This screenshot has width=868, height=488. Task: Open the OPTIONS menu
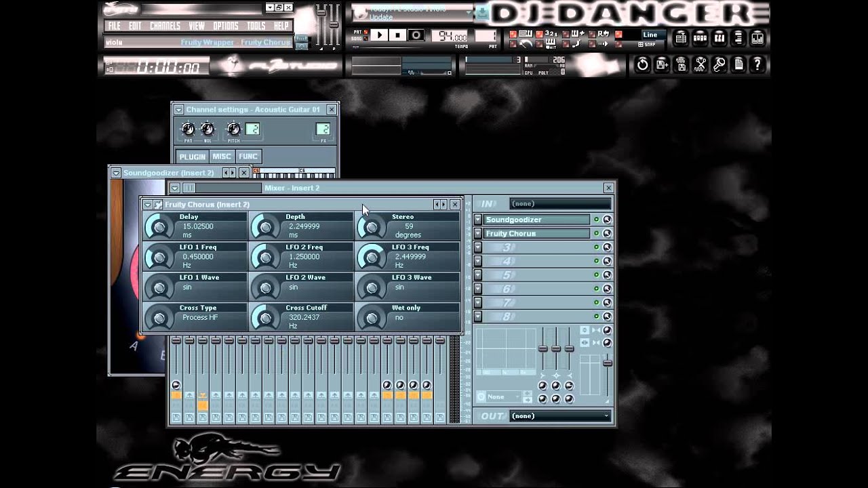tap(226, 26)
